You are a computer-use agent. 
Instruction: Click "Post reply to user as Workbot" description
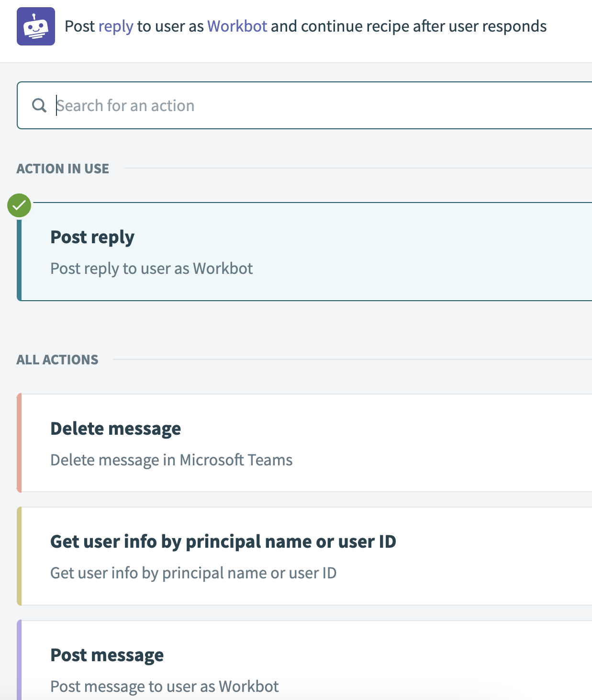pos(152,269)
